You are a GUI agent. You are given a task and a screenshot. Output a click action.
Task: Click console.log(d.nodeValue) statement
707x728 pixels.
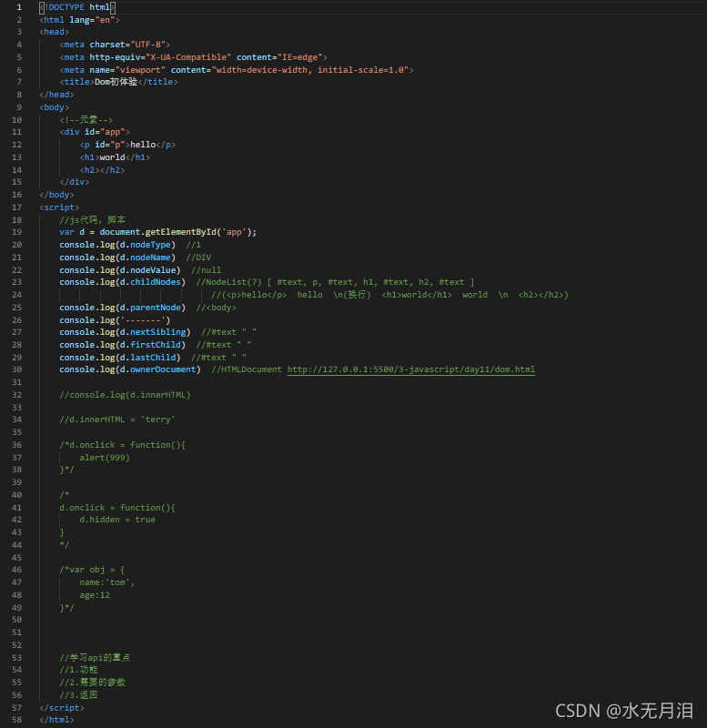point(120,270)
